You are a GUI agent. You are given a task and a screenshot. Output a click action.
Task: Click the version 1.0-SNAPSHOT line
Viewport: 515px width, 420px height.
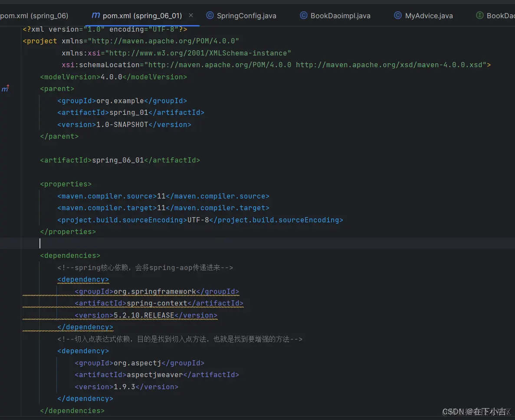tap(124, 125)
